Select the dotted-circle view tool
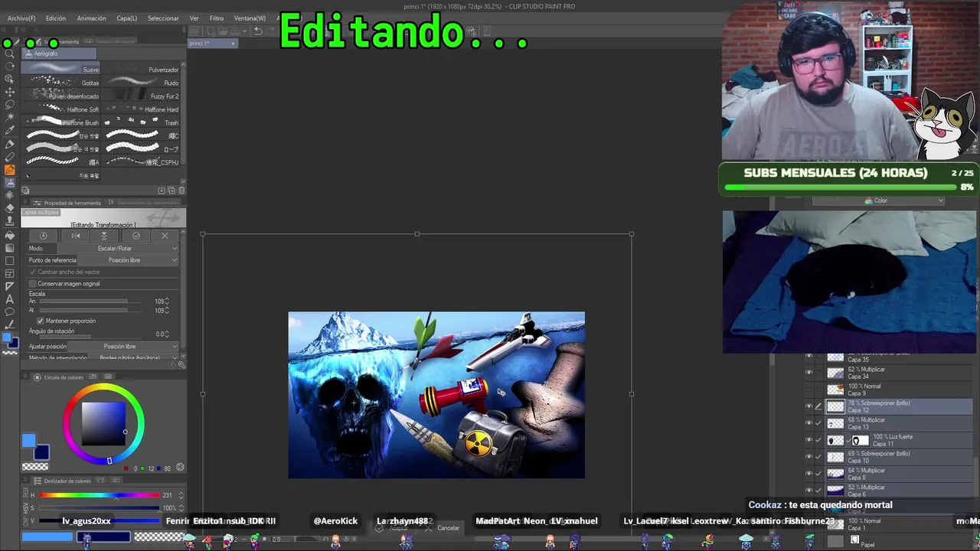This screenshot has width=980, height=551. click(x=10, y=66)
